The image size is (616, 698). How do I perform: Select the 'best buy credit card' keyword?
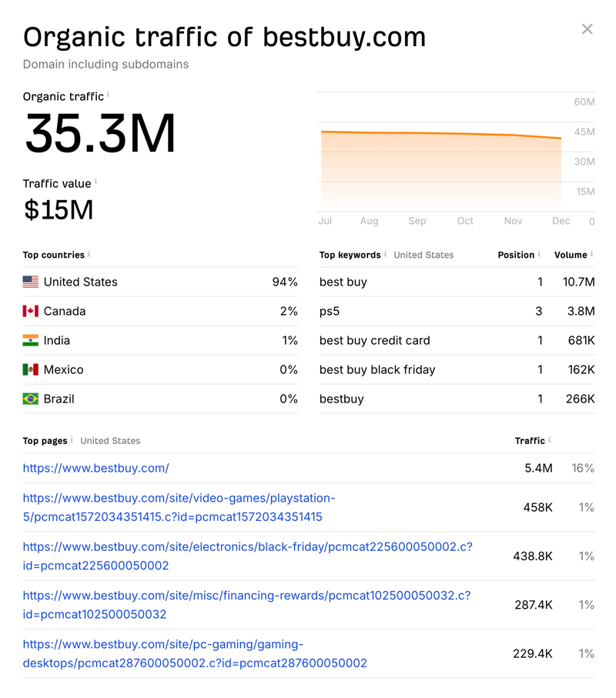(374, 340)
